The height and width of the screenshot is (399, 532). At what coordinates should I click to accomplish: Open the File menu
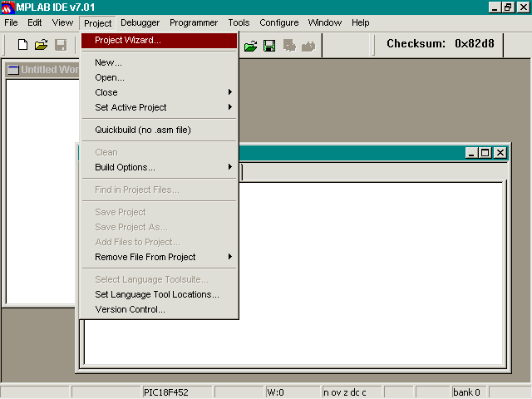coord(11,22)
